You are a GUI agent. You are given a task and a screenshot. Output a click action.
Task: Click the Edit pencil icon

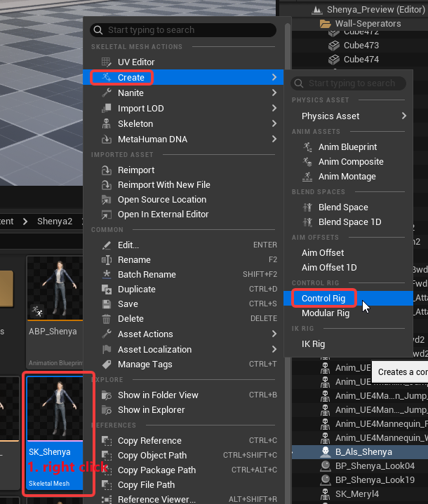106,245
